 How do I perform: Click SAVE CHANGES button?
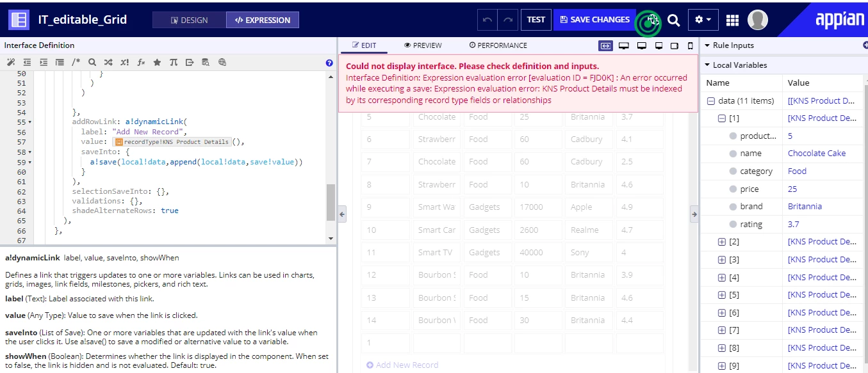pyautogui.click(x=594, y=20)
